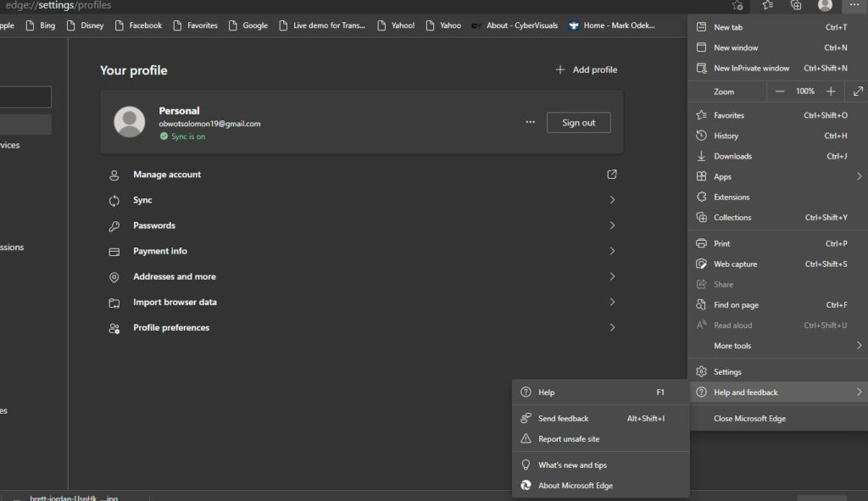Image resolution: width=868 pixels, height=501 pixels.
Task: Open the Favorites star-list toolbar icon
Action: 767,6
